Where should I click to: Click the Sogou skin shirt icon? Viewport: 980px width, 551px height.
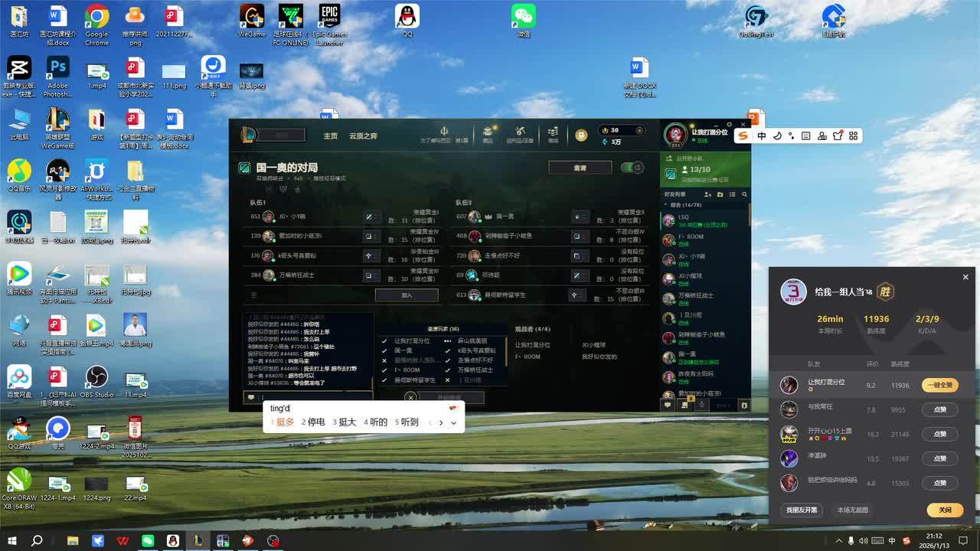[838, 135]
